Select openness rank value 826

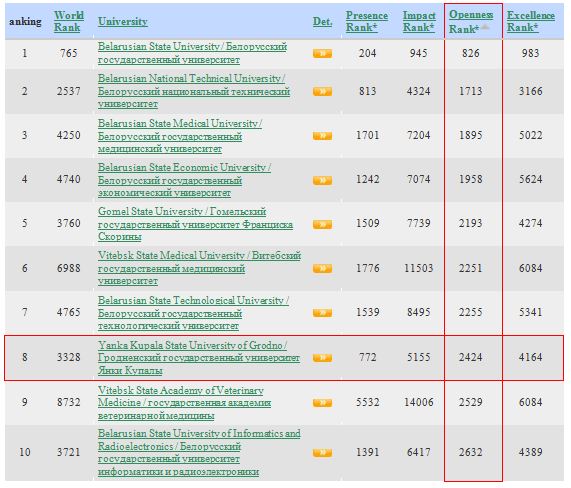tap(470, 53)
